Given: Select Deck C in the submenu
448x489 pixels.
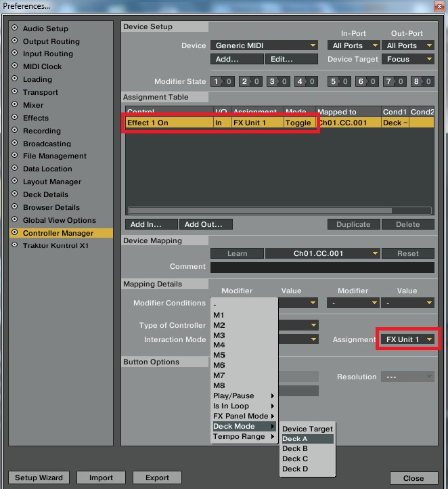Looking at the screenshot, I should pyautogui.click(x=307, y=459).
